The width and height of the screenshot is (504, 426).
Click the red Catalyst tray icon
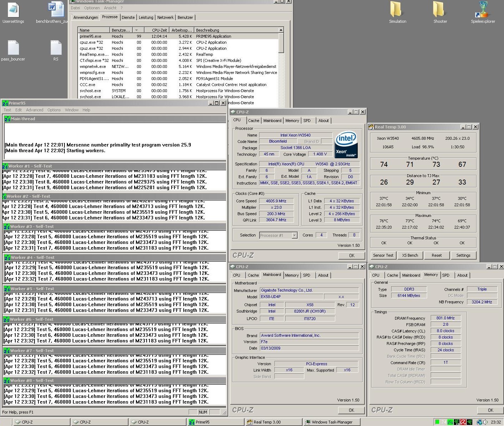tap(463, 422)
